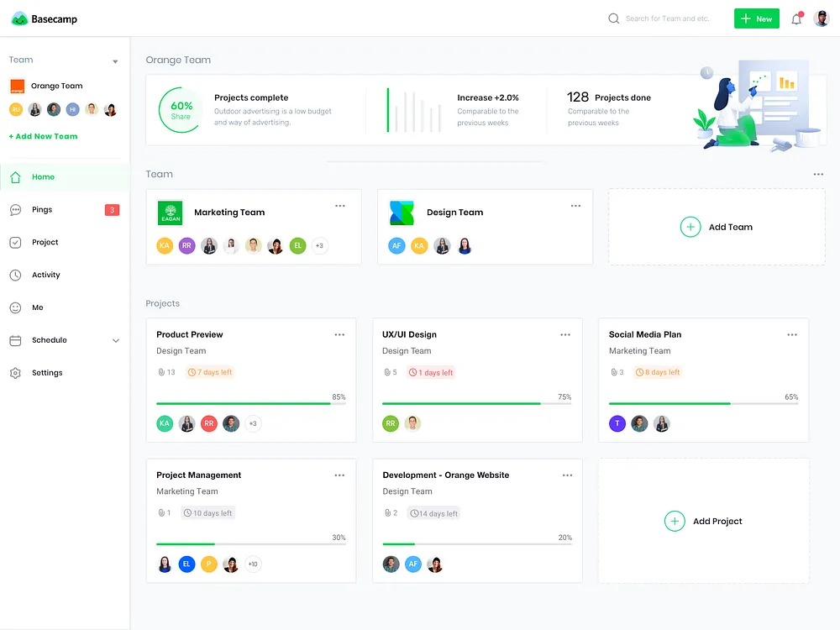The width and height of the screenshot is (840, 630).
Task: Click the Marketing Team Eagan logo
Action: coord(171,213)
